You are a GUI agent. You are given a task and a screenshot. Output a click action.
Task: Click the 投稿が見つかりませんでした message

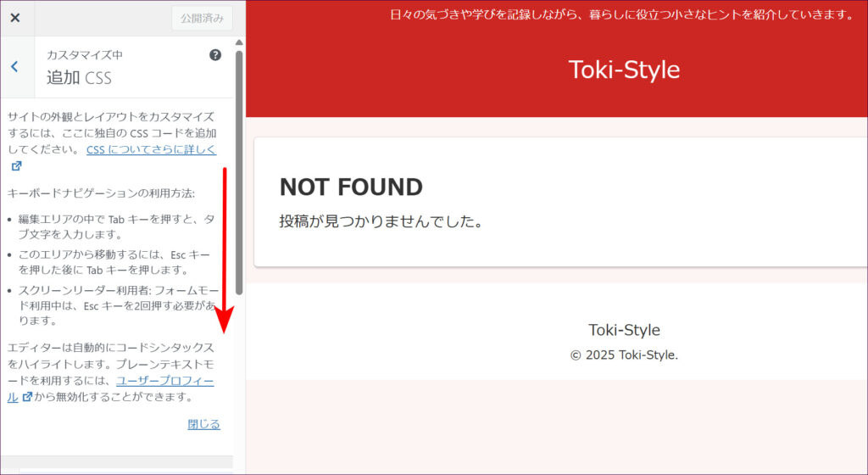point(381,221)
